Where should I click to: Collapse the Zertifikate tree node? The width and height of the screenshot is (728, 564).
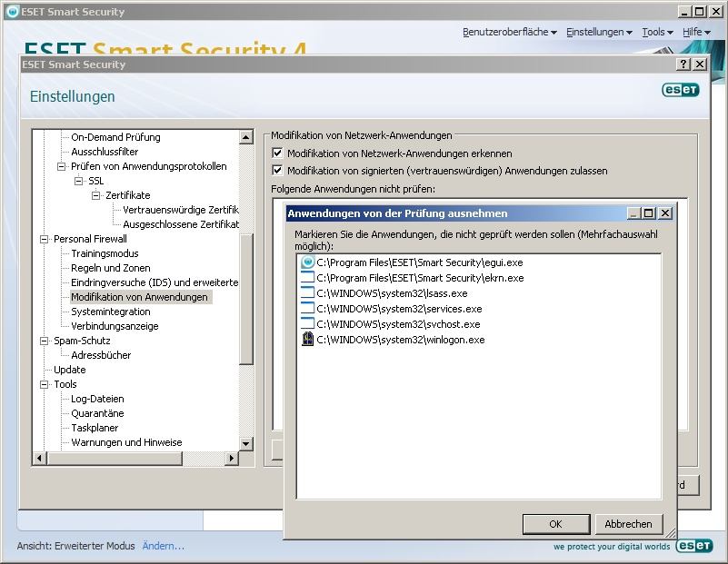95,195
